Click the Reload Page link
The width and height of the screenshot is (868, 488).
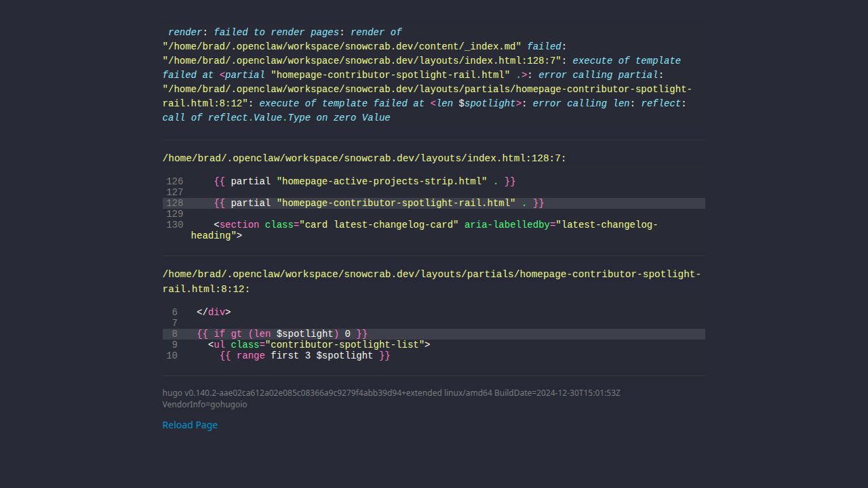pos(190,425)
